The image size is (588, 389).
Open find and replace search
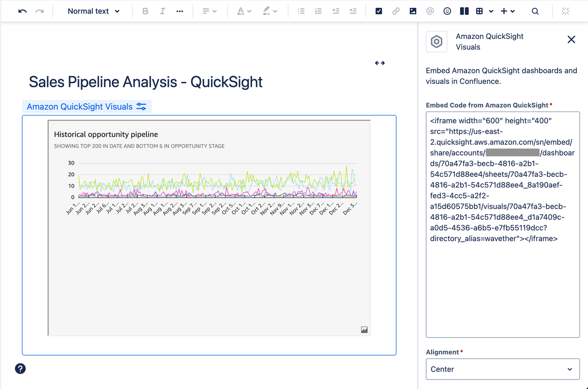(x=535, y=11)
